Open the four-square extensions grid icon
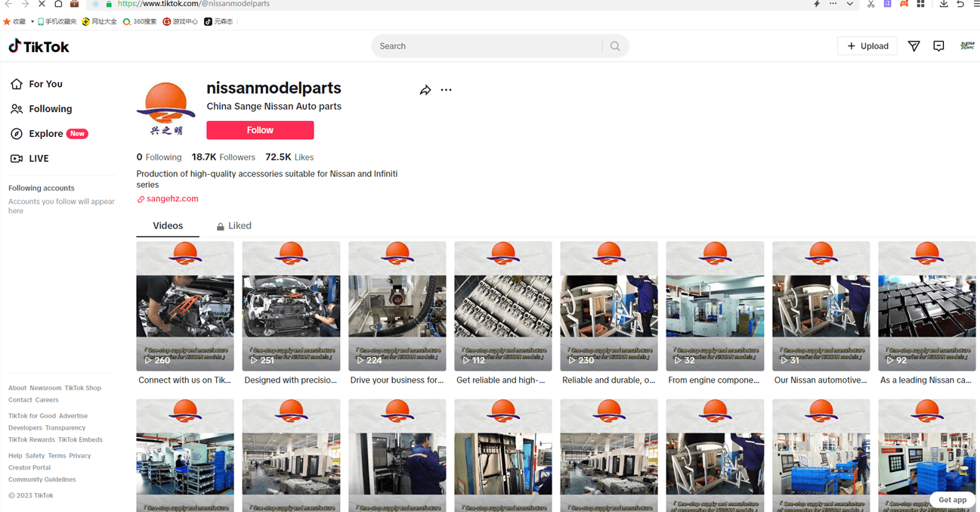 tap(921, 4)
